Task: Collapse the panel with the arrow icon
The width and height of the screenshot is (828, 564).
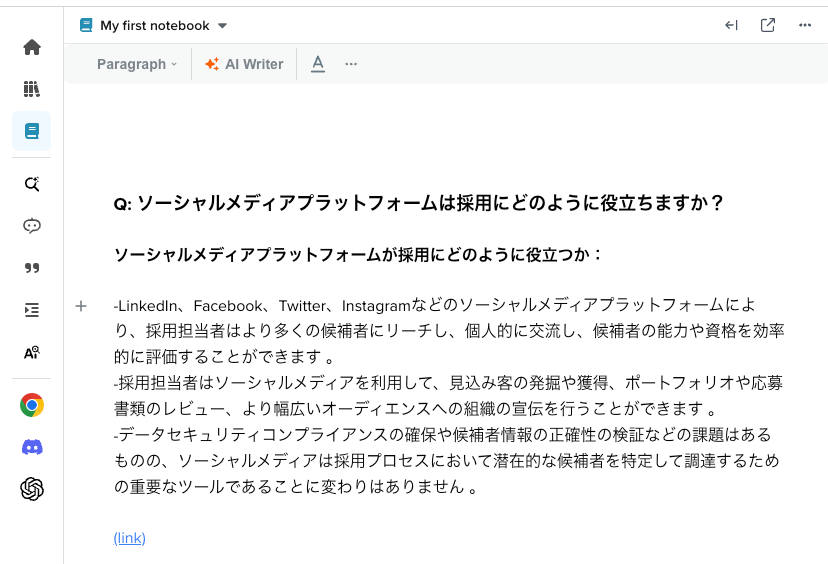Action: coord(731,26)
